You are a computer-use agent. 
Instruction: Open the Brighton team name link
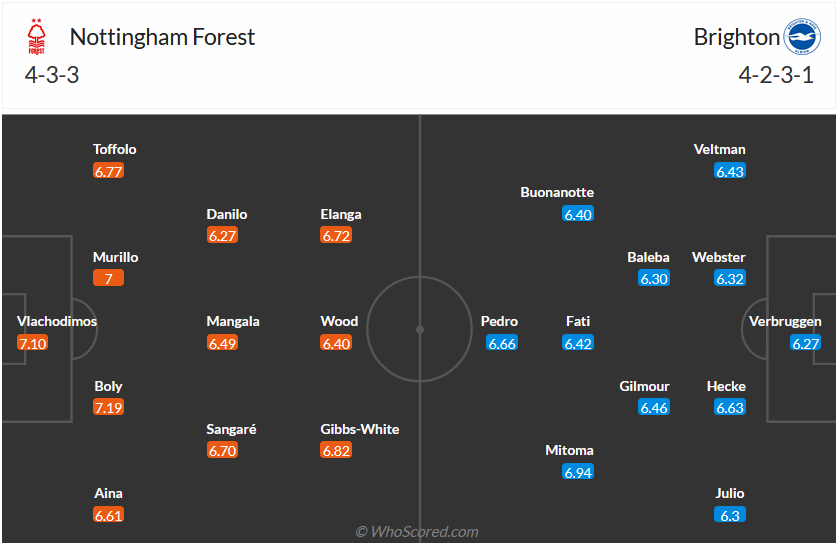(x=736, y=37)
